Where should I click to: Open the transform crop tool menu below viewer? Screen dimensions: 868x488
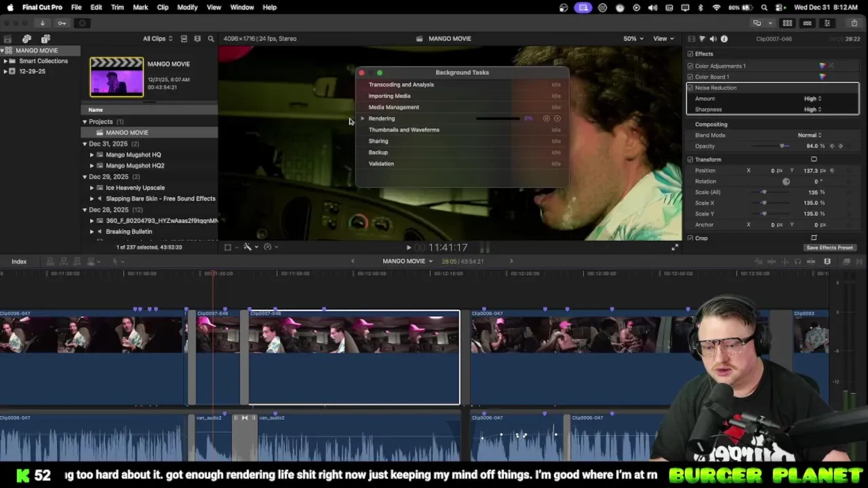pyautogui.click(x=230, y=247)
